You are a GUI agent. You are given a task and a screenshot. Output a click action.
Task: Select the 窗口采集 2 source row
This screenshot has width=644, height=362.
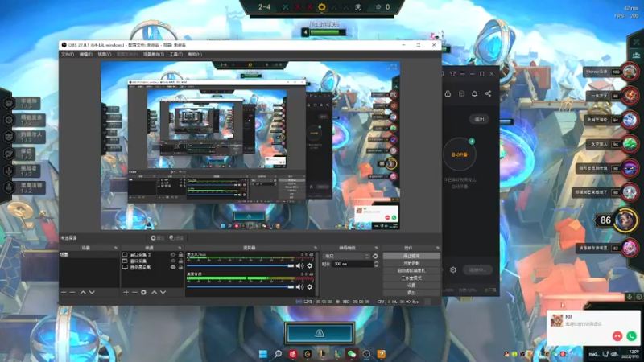point(152,255)
